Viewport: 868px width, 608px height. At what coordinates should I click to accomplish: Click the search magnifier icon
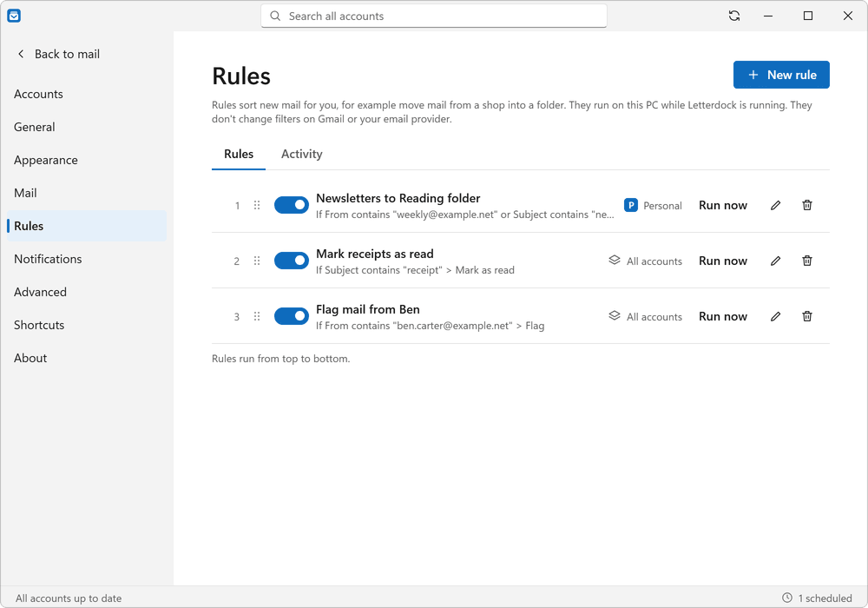[x=275, y=16]
